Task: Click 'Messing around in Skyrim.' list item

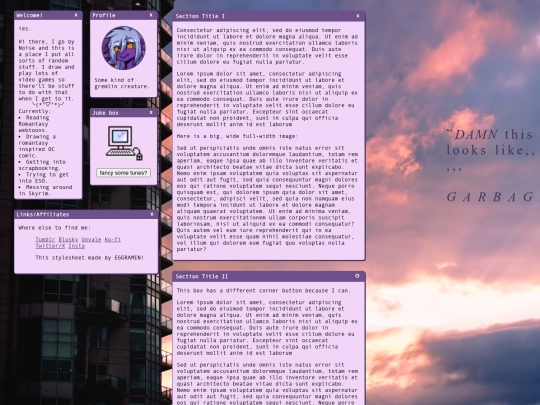Action: pos(45,190)
